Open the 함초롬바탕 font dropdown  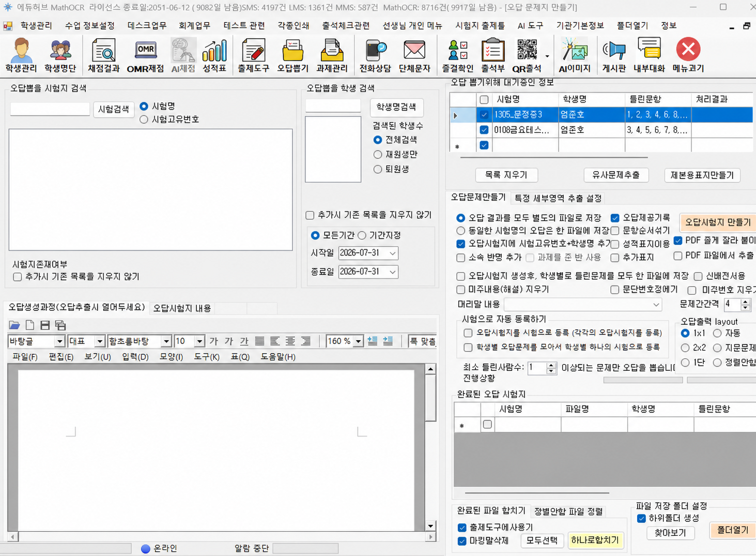[166, 341]
